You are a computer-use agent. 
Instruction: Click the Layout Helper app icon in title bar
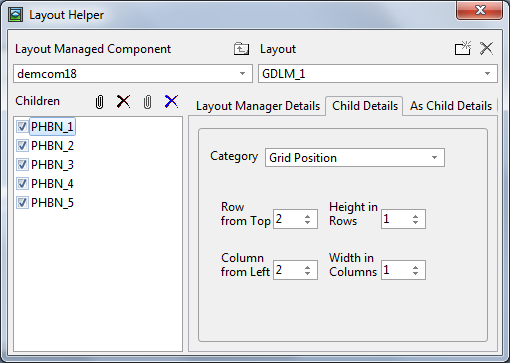(15, 15)
